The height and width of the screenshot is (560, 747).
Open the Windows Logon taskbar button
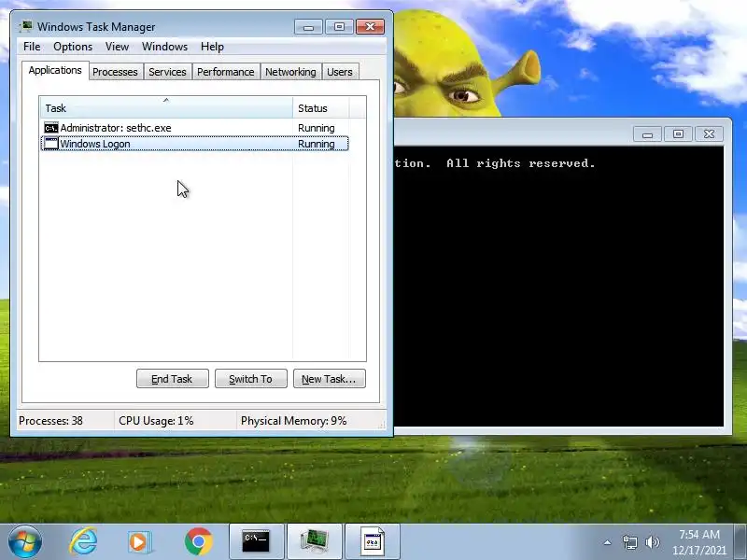tap(373, 541)
